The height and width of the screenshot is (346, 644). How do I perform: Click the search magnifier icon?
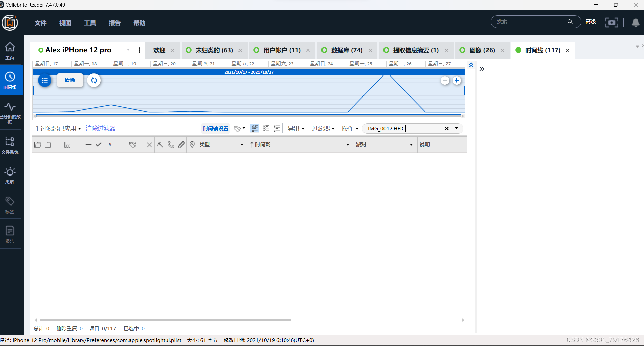[570, 22]
